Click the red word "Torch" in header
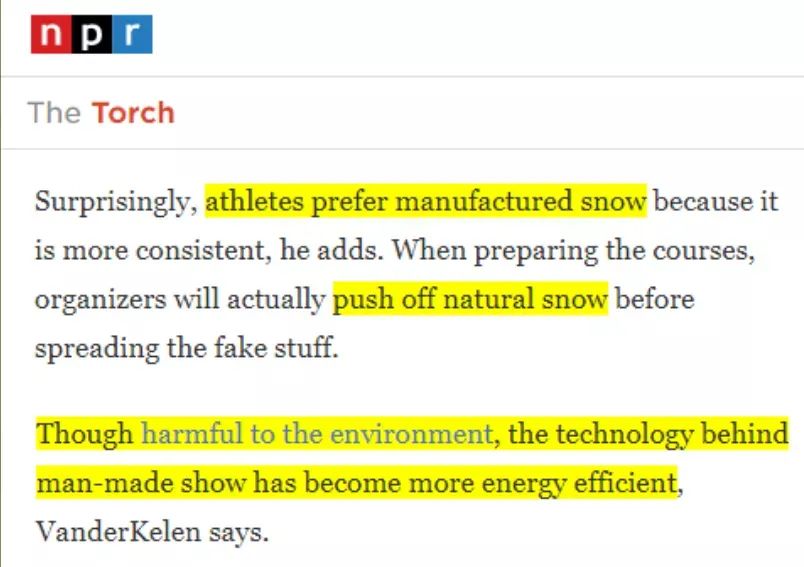 click(x=133, y=112)
